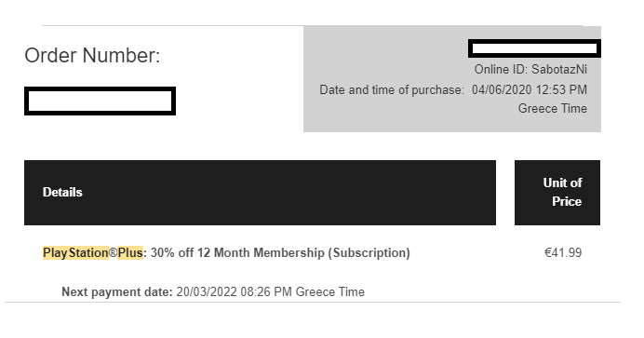Image resolution: width=644 pixels, height=338 pixels.
Task: Click the Next payment date label
Action: [x=117, y=292]
